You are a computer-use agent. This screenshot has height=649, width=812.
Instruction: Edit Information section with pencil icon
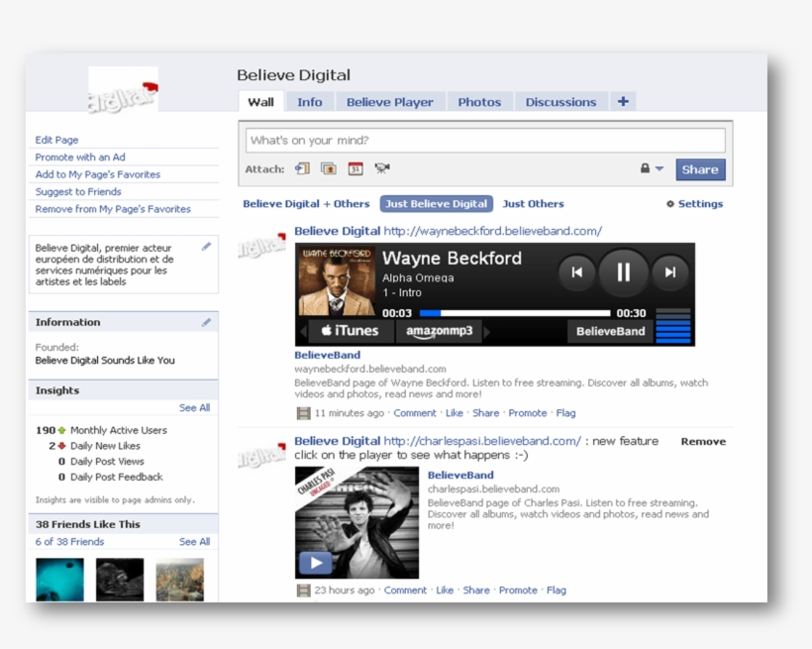pyautogui.click(x=206, y=322)
